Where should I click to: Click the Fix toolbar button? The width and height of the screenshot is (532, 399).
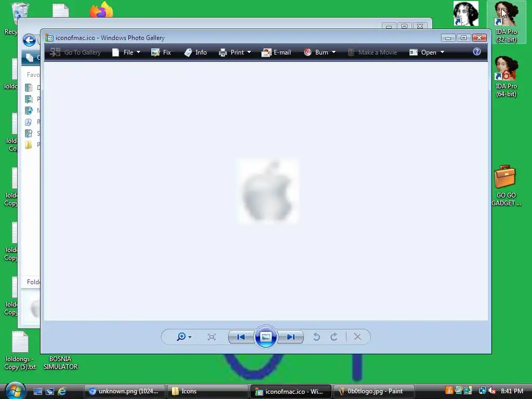pos(161,52)
